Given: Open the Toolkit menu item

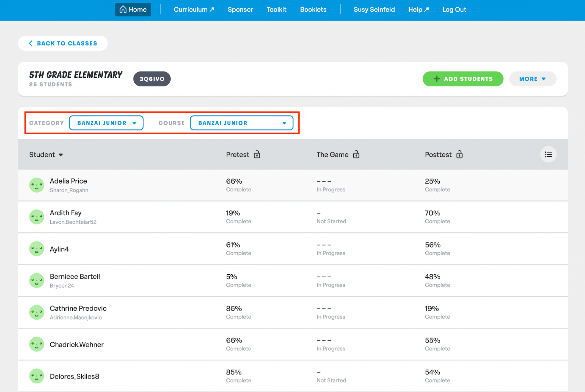Looking at the screenshot, I should [276, 10].
